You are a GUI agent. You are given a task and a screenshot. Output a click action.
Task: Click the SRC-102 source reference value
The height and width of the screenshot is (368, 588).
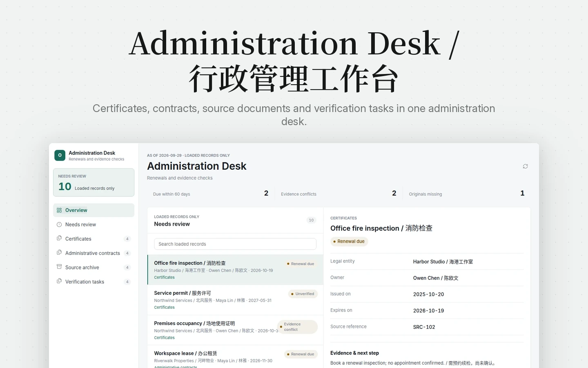(424, 327)
